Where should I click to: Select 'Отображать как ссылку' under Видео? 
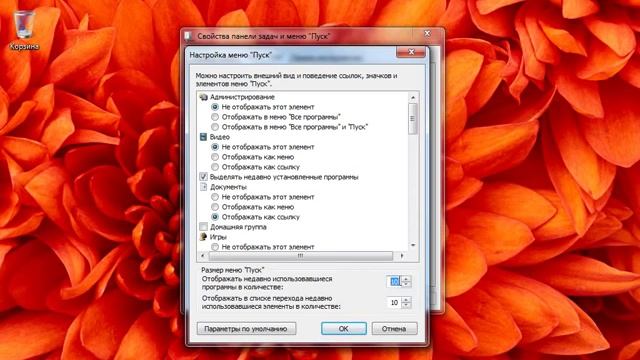click(215, 167)
